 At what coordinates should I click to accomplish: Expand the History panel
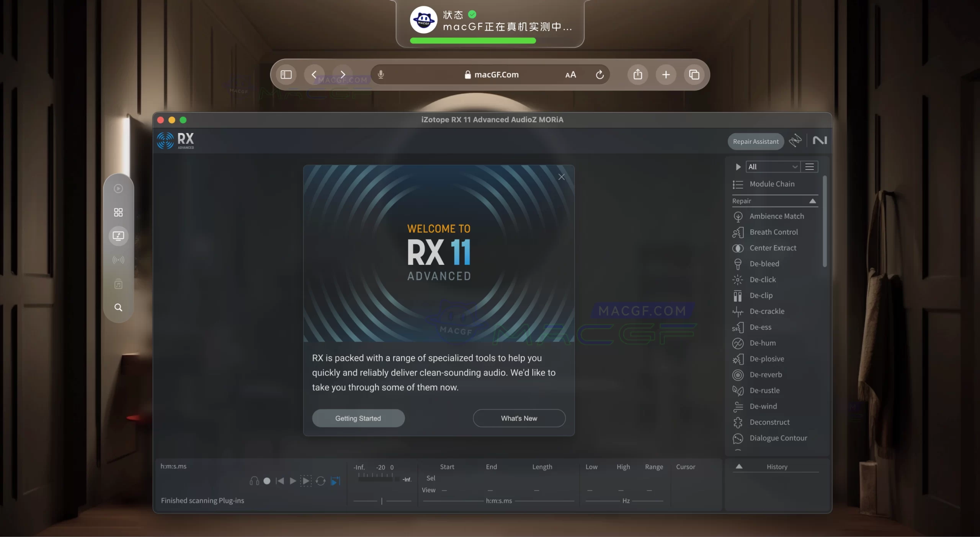tap(739, 467)
